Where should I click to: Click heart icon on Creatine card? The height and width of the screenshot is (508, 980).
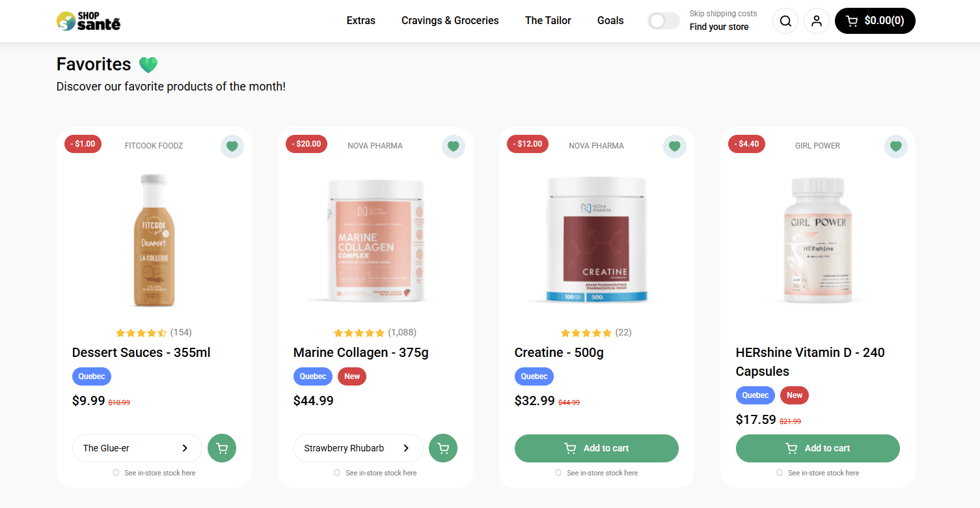[675, 146]
